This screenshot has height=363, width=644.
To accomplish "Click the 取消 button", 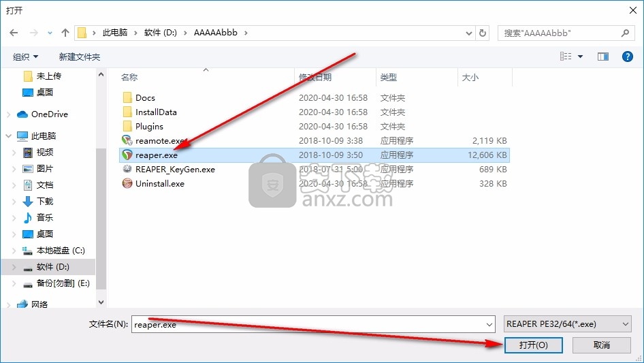I will tap(602, 345).
